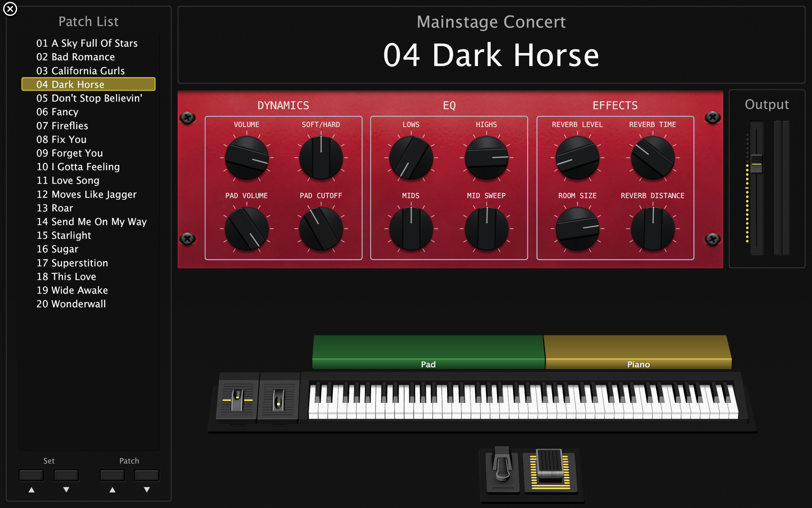The image size is (812, 508).
Task: Click the modulation wheel beside the pitch wheel
Action: pyautogui.click(x=278, y=400)
